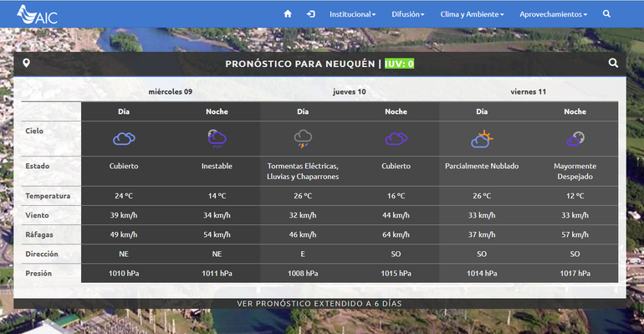Click 12 °C temperature cell
The height and width of the screenshot is (334, 644).
pyautogui.click(x=575, y=196)
